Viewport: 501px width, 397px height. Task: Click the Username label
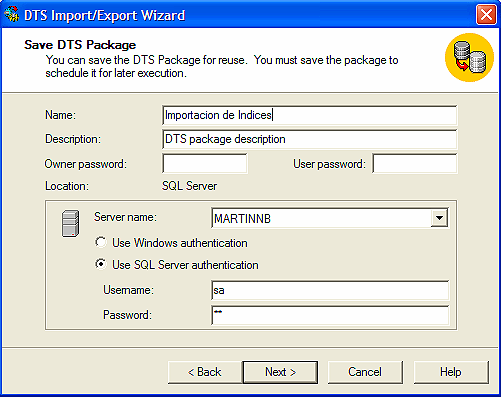(x=128, y=290)
